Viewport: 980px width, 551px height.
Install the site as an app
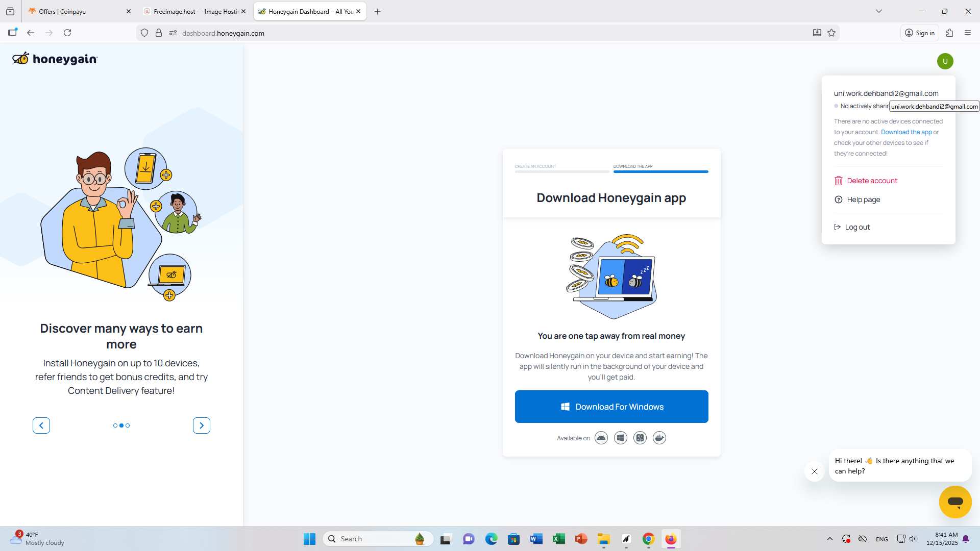(x=817, y=33)
